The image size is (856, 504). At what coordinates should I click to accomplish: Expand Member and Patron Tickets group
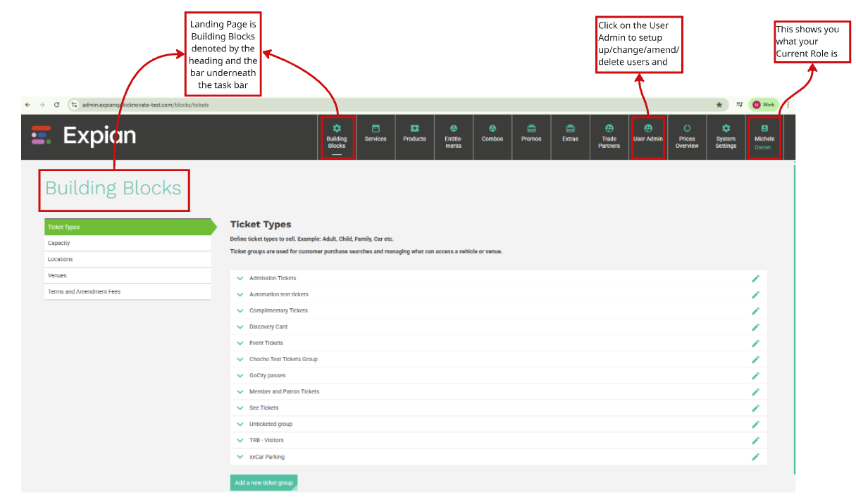(x=240, y=391)
